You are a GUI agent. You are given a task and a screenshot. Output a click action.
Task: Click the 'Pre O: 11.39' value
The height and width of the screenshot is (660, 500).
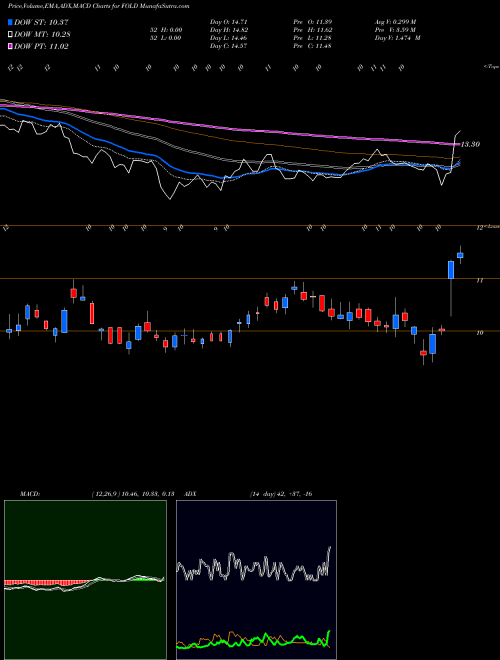click(x=315, y=22)
